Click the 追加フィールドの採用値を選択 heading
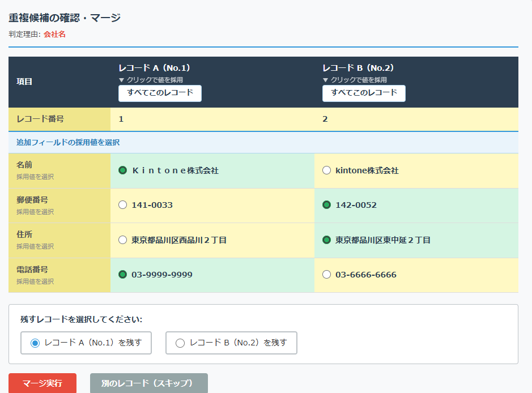The width and height of the screenshot is (532, 393). [x=68, y=142]
